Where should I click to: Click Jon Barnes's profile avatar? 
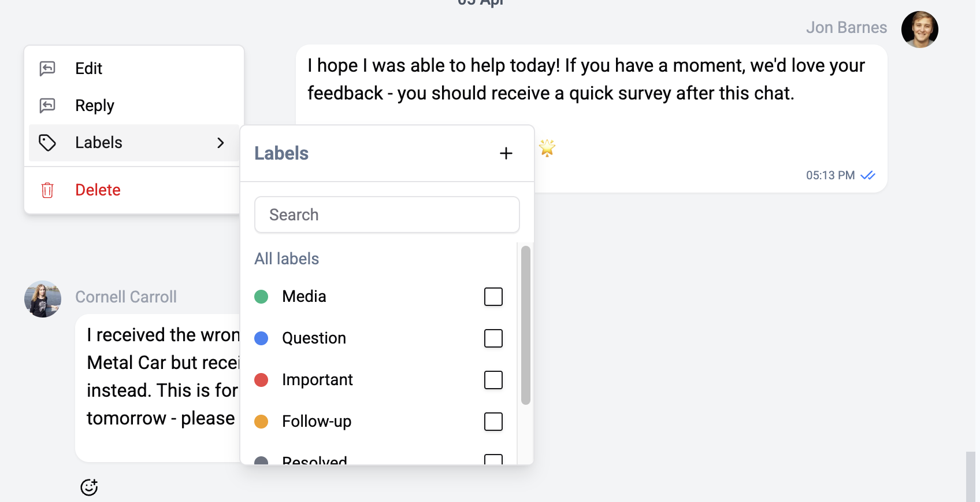[x=919, y=29]
